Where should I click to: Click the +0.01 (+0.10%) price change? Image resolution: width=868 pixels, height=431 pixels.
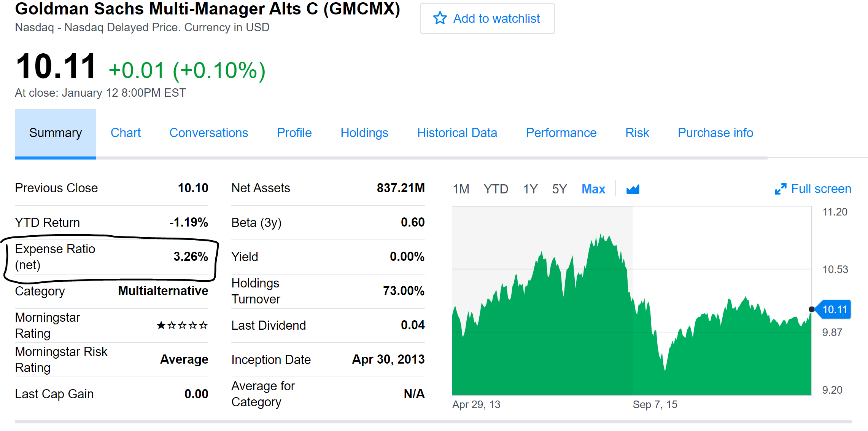pyautogui.click(x=187, y=70)
